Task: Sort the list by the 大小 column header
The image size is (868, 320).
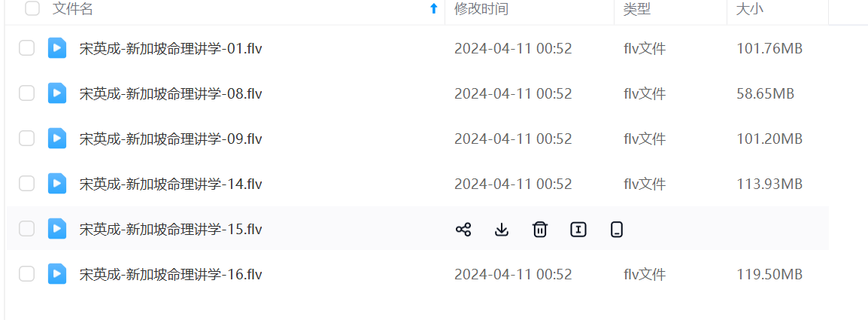Action: pos(750,9)
